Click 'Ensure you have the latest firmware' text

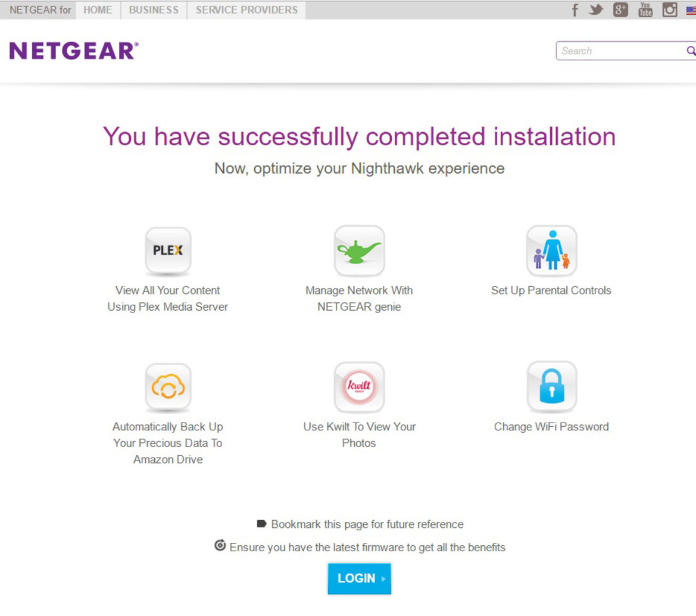click(x=367, y=547)
